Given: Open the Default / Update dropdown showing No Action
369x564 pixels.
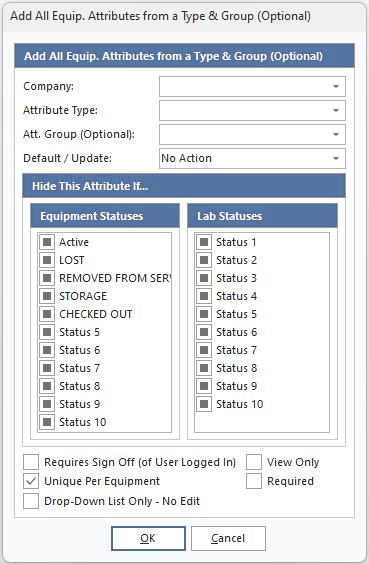Looking at the screenshot, I should click(x=252, y=158).
